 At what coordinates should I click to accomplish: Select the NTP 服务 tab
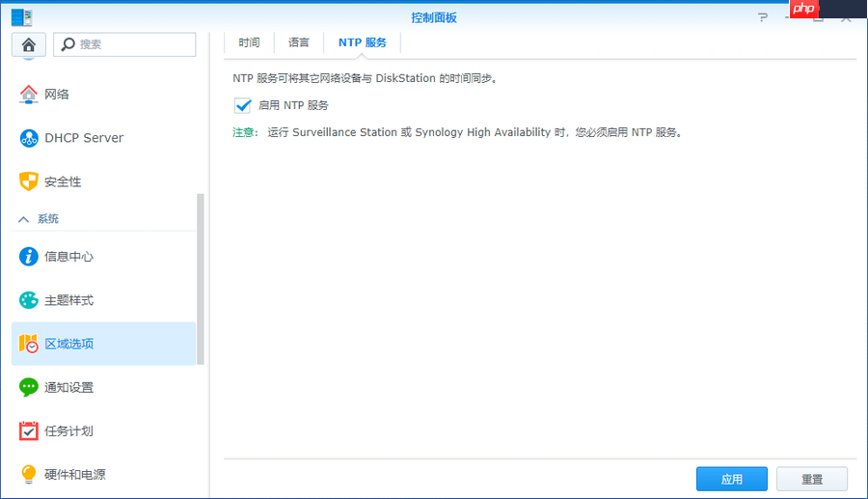click(x=362, y=42)
